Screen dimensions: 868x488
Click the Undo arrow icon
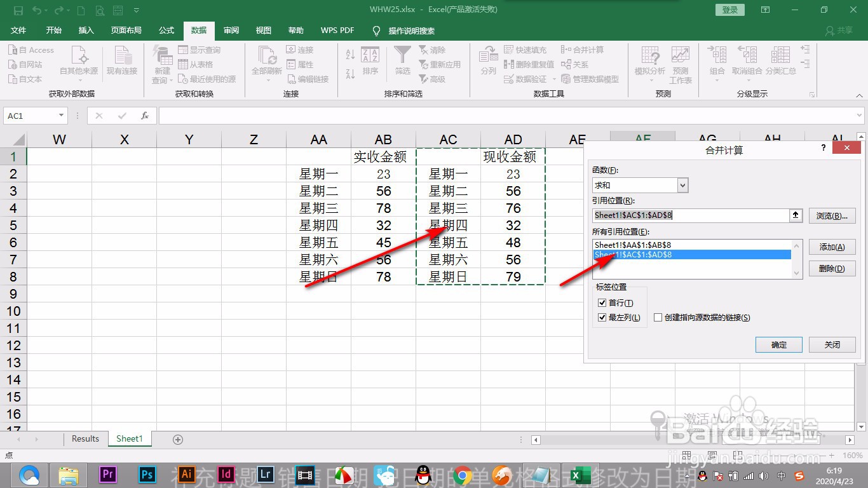37,10
